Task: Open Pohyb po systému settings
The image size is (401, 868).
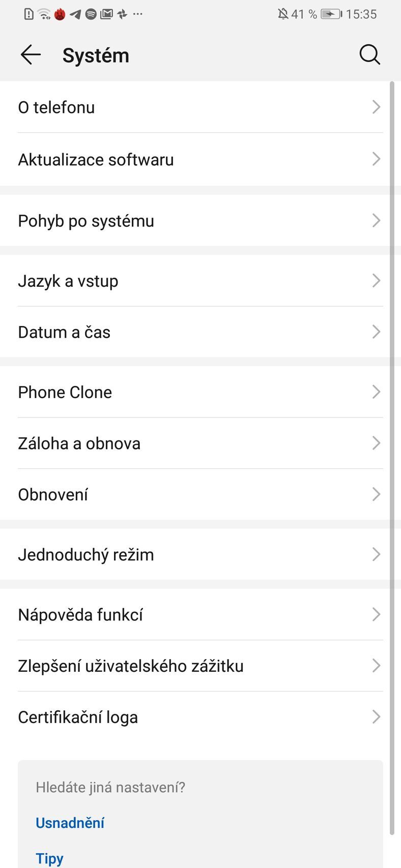Action: pyautogui.click(x=200, y=221)
